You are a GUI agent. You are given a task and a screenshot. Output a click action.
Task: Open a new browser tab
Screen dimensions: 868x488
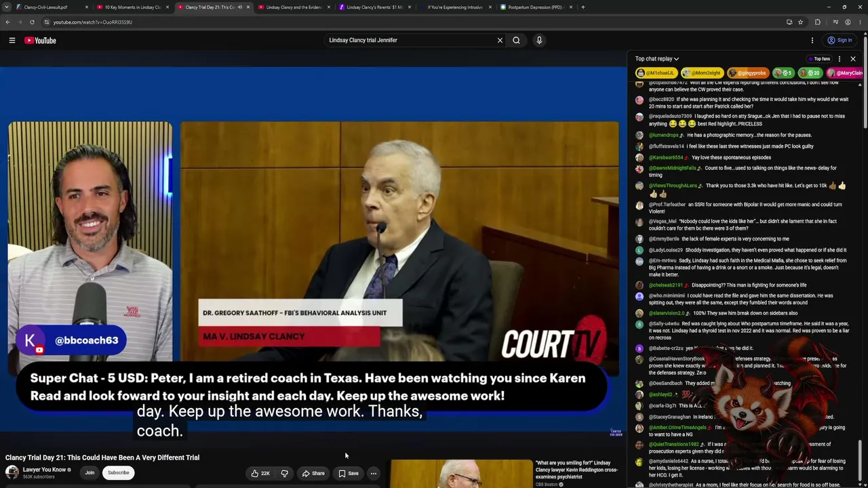[583, 7]
